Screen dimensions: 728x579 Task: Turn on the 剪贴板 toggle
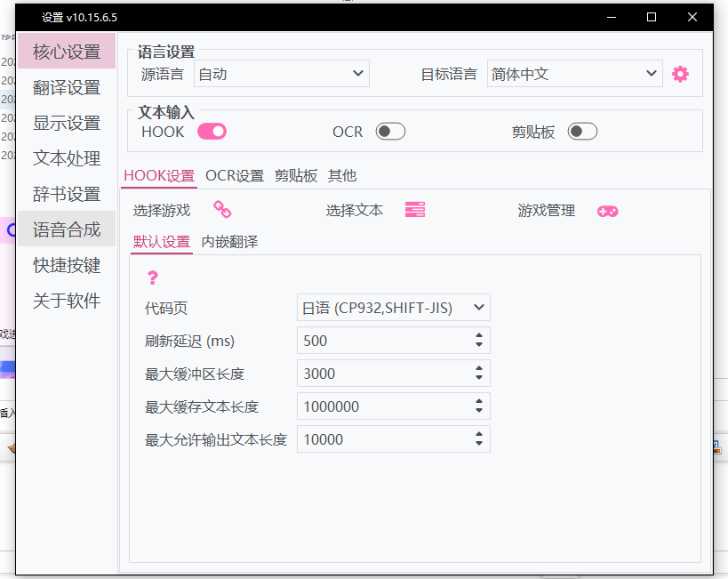pos(582,132)
